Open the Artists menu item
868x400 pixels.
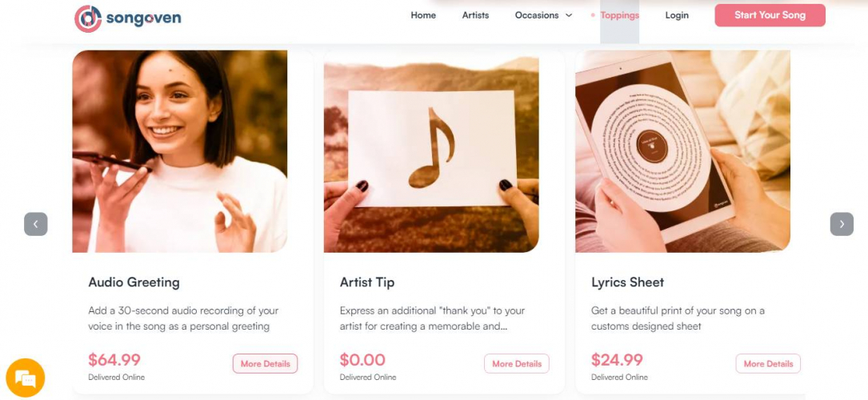point(475,15)
